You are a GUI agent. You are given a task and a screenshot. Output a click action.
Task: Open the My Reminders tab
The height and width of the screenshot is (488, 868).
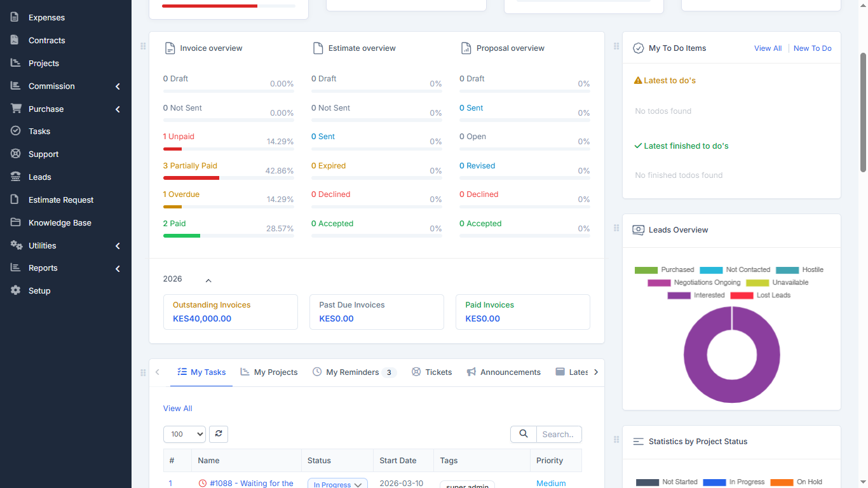[352, 372]
